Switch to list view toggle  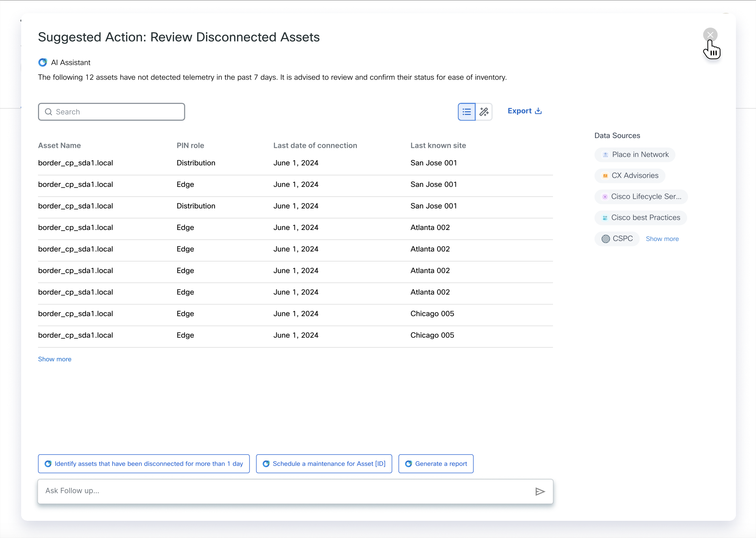[466, 112]
